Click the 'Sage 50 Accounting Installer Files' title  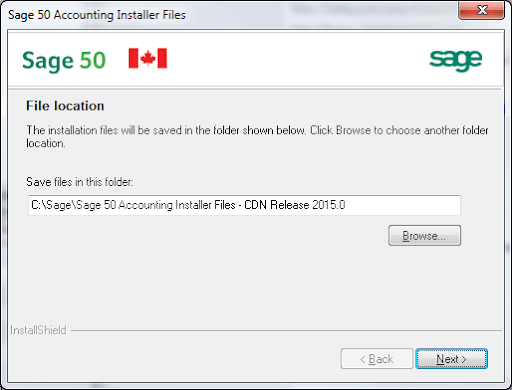point(97,15)
